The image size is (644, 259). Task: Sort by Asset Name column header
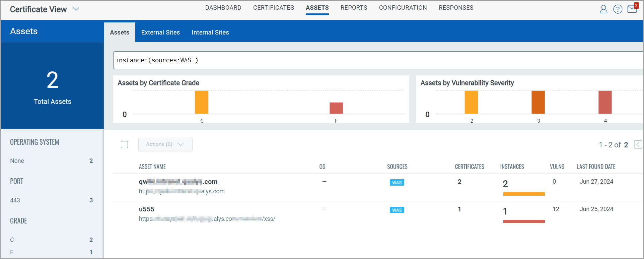pos(152,167)
